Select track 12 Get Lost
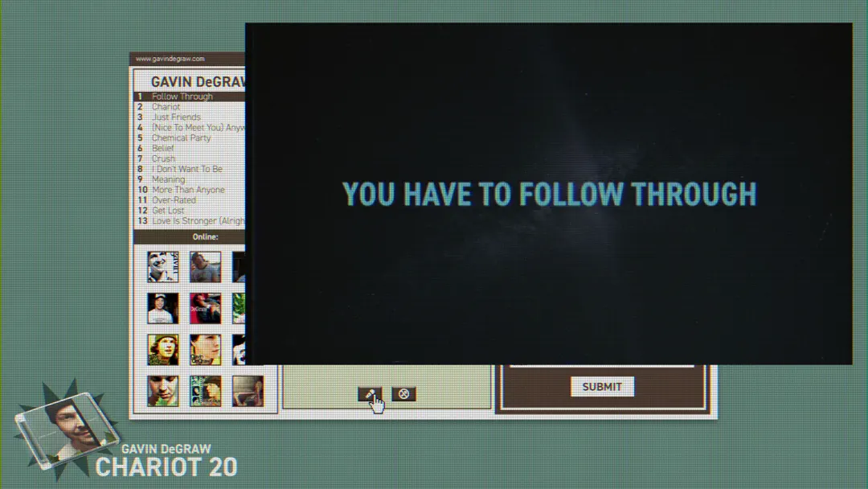The height and width of the screenshot is (489, 868). pos(190,211)
